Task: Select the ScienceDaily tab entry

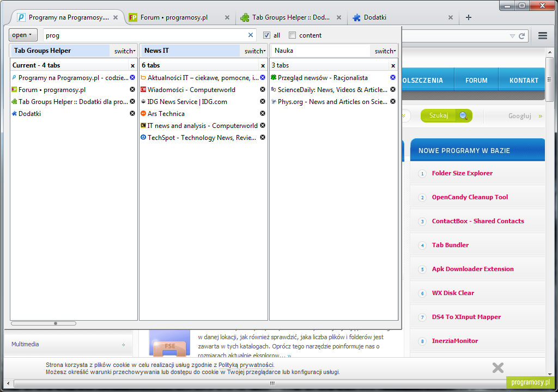Action: point(332,90)
